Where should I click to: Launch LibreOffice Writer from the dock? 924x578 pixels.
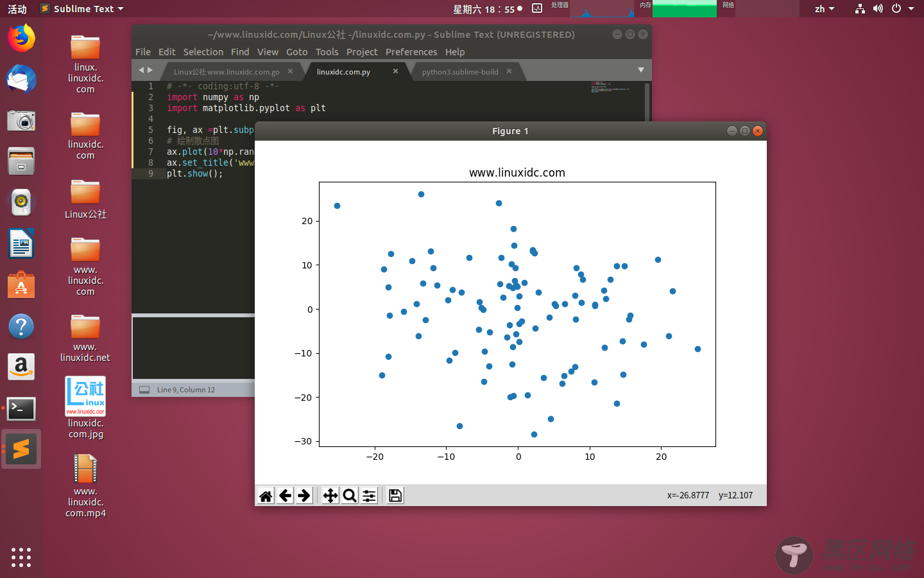21,243
